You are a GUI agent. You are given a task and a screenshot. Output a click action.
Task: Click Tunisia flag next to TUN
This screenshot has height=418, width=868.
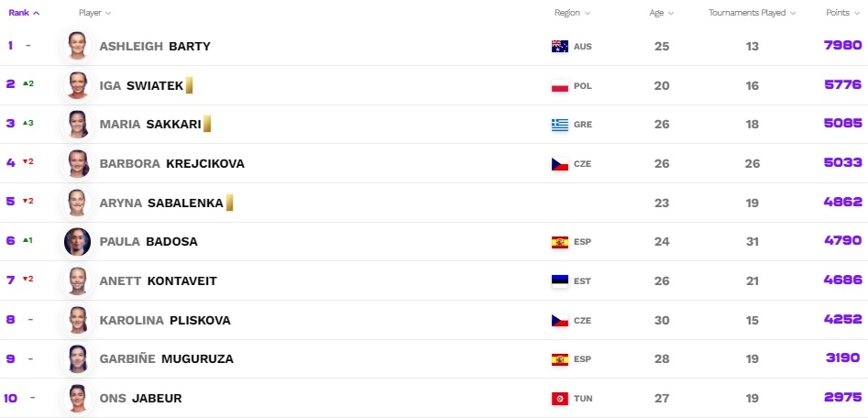560,399
